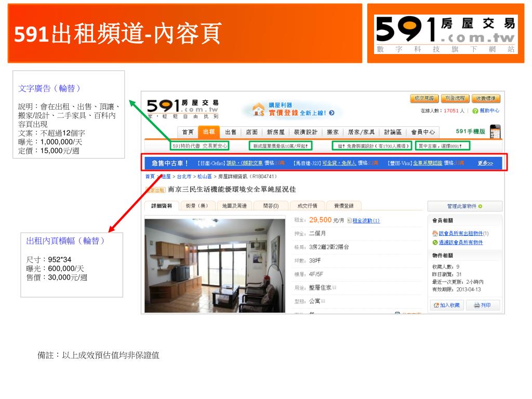
Task: Click the listing title 南京三民生活機能優環境安全單純屋況佳
Action: pyautogui.click(x=232, y=189)
